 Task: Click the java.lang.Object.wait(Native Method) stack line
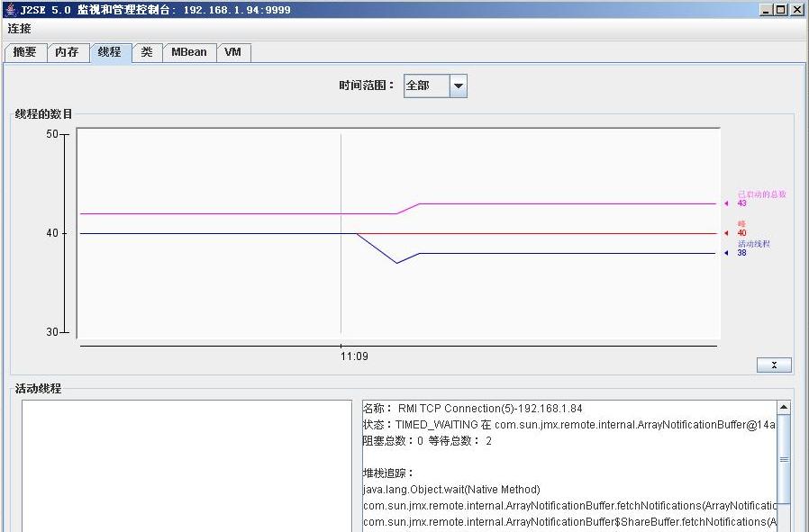[451, 489]
